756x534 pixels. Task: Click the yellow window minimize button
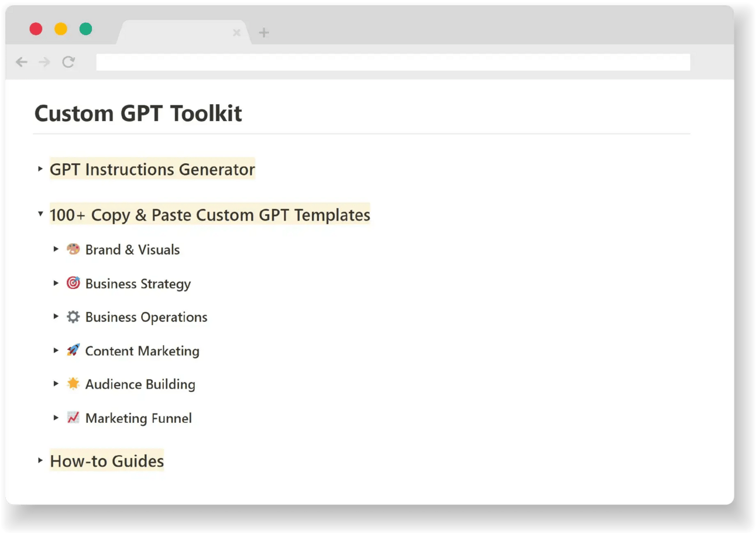[x=61, y=29]
